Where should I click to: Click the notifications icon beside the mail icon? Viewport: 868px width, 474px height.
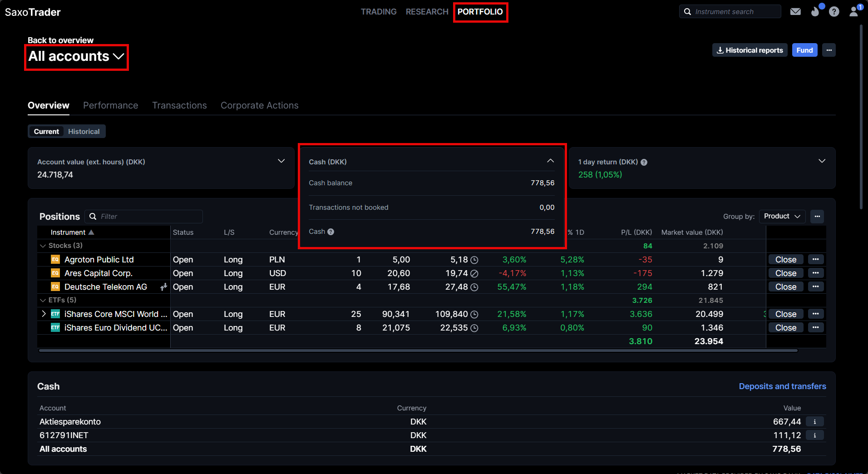[815, 12]
